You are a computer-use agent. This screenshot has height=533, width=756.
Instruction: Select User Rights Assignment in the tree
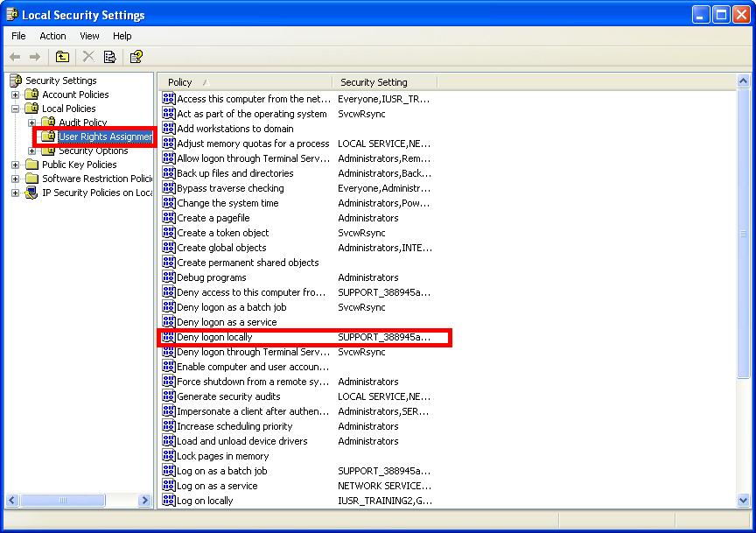coord(106,137)
